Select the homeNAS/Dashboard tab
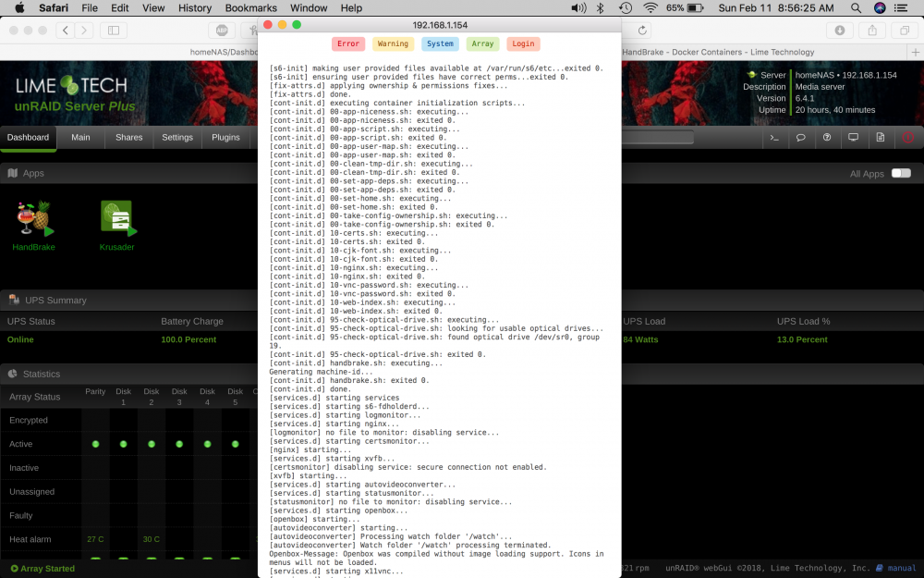Viewport: 924px width, 578px height. pyautogui.click(x=223, y=52)
